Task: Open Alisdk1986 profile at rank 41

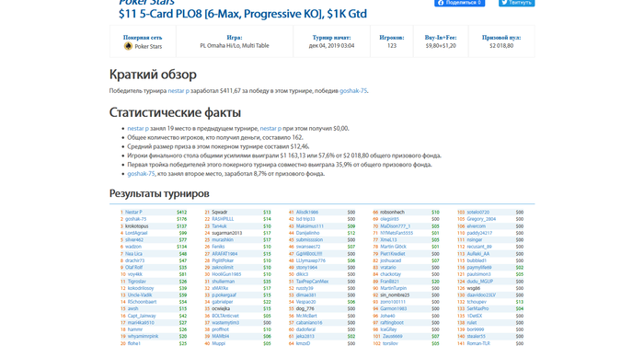Action: point(307,212)
